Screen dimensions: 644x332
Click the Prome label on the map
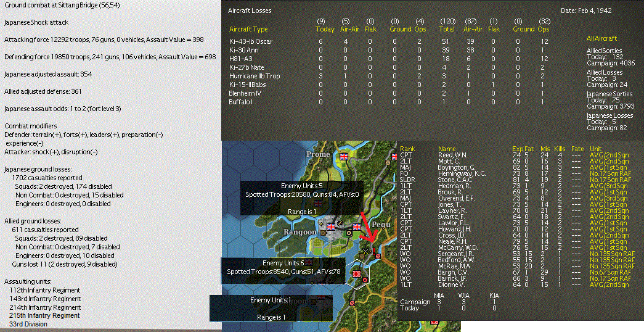[x=318, y=154]
